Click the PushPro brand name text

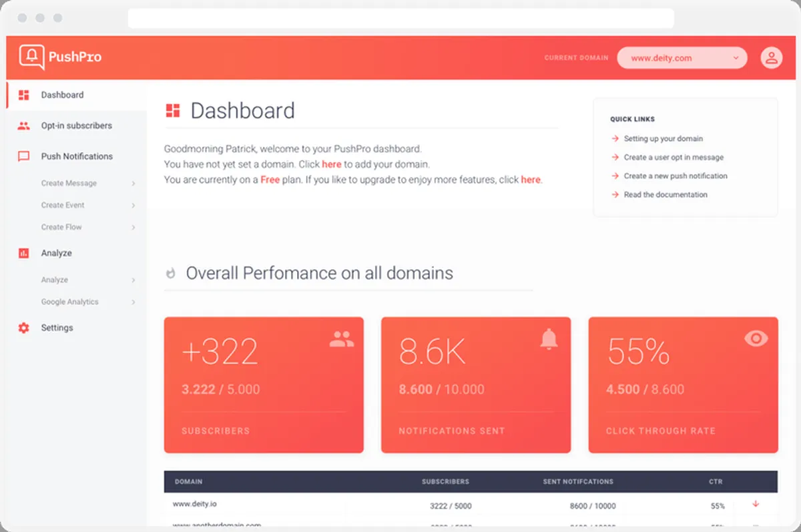click(x=75, y=57)
